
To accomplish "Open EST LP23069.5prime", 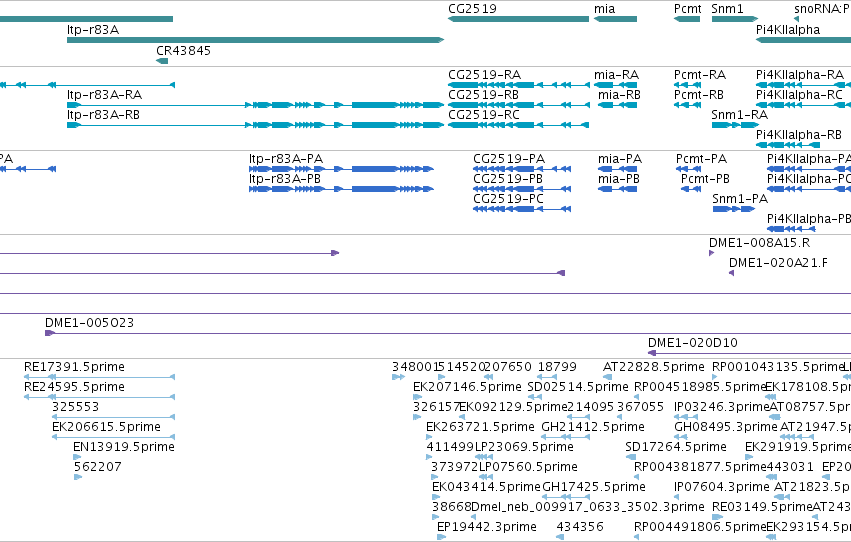I will point(524,447).
